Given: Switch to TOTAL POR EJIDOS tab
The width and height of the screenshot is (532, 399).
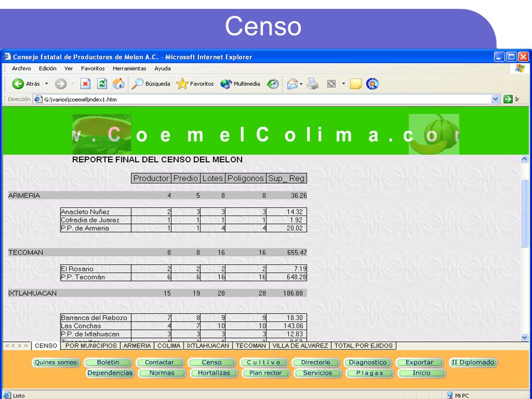Looking at the screenshot, I should [364, 346].
